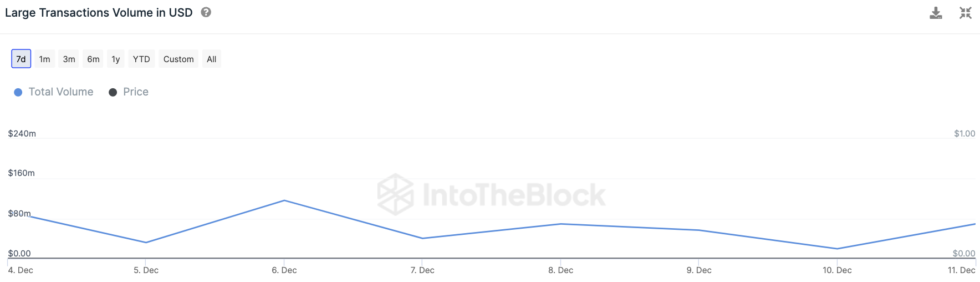Viewport: 980px width, 282px height.
Task: Click the collapse fullscreen icon
Action: point(966,13)
